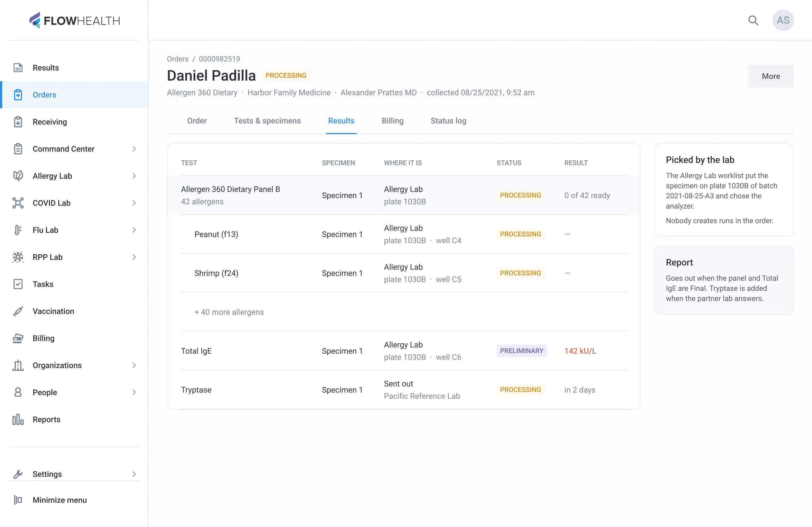
Task: Click the Allergen 360 Dietary Panel B row
Action: (404, 195)
